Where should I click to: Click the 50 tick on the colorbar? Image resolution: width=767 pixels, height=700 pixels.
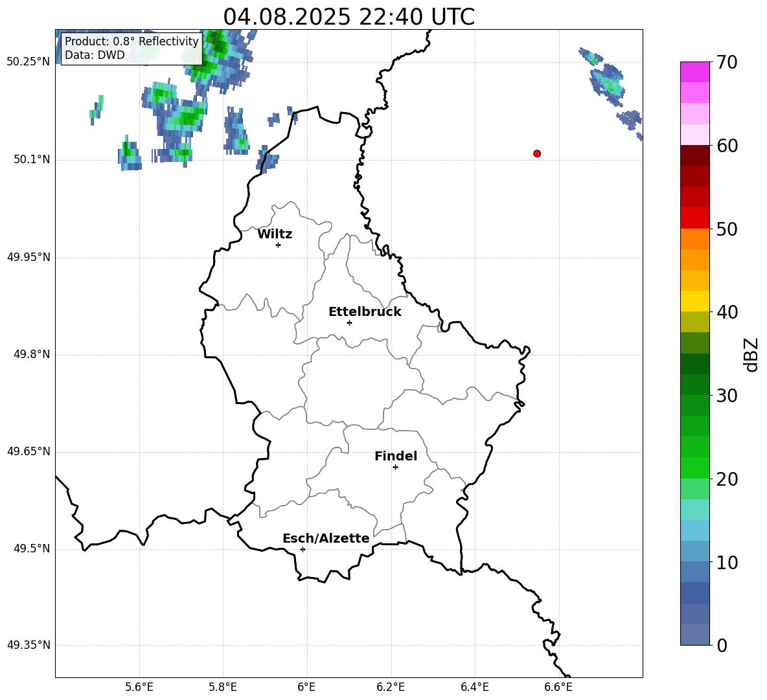coord(727,229)
